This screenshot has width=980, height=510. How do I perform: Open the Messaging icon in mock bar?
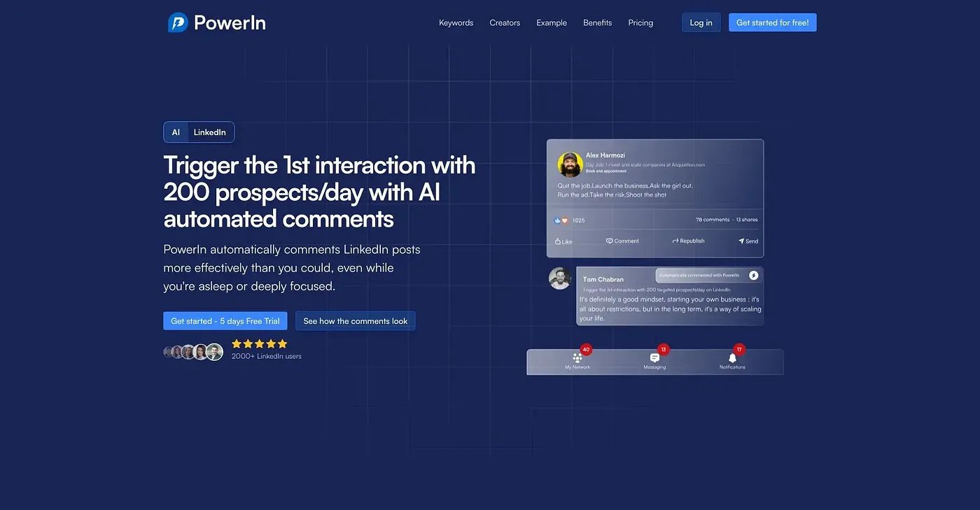[654, 357]
